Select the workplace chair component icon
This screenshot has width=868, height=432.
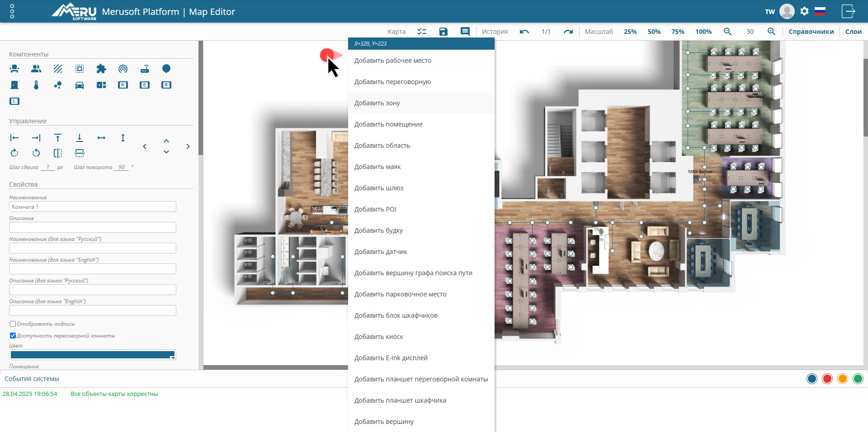[x=14, y=69]
